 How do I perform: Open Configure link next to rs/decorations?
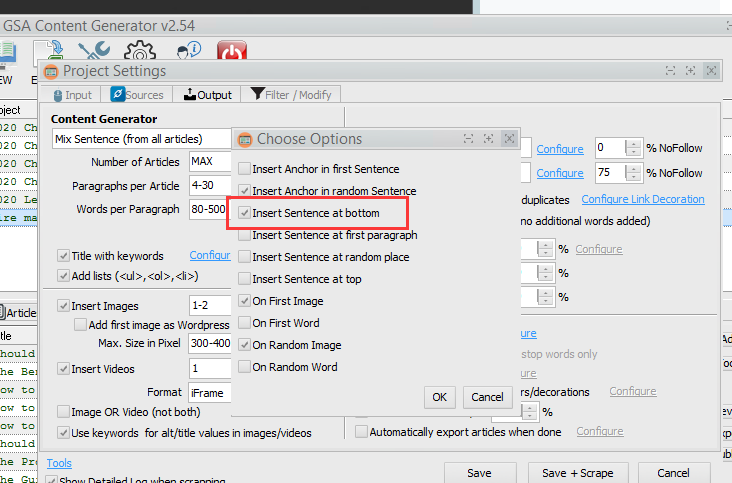point(633,391)
